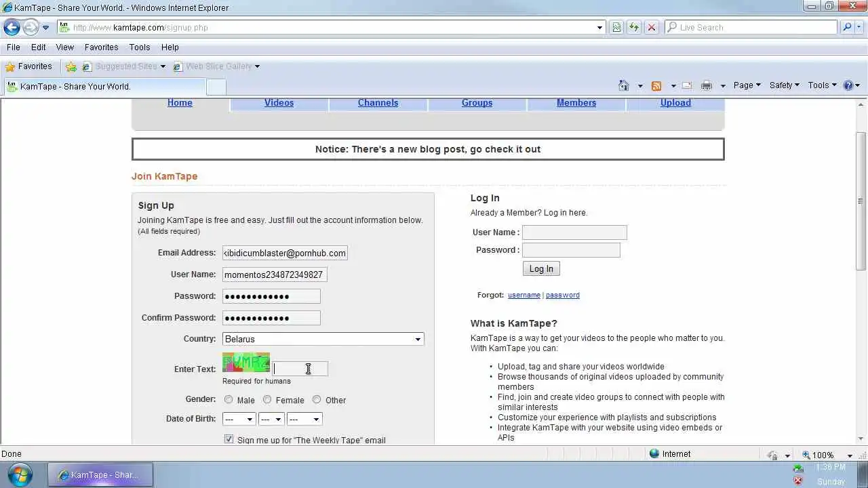This screenshot has height=488, width=868.
Task: Open the Help menu
Action: coord(170,47)
